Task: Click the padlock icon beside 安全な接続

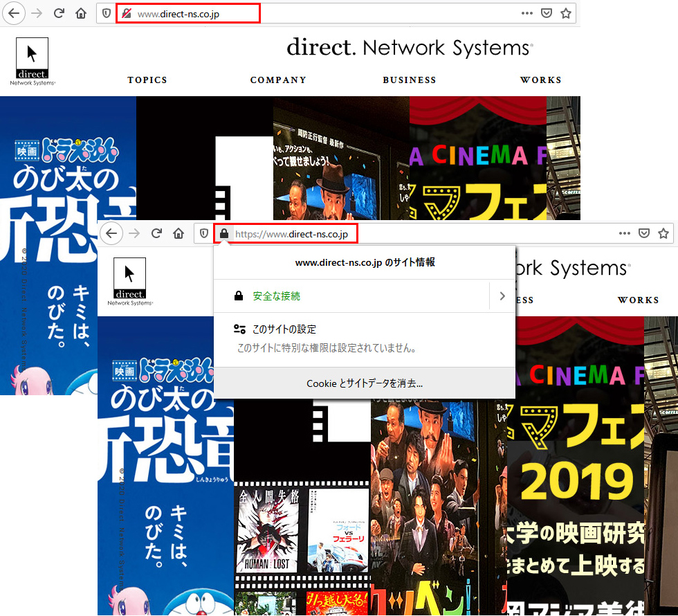Action: pos(238,296)
